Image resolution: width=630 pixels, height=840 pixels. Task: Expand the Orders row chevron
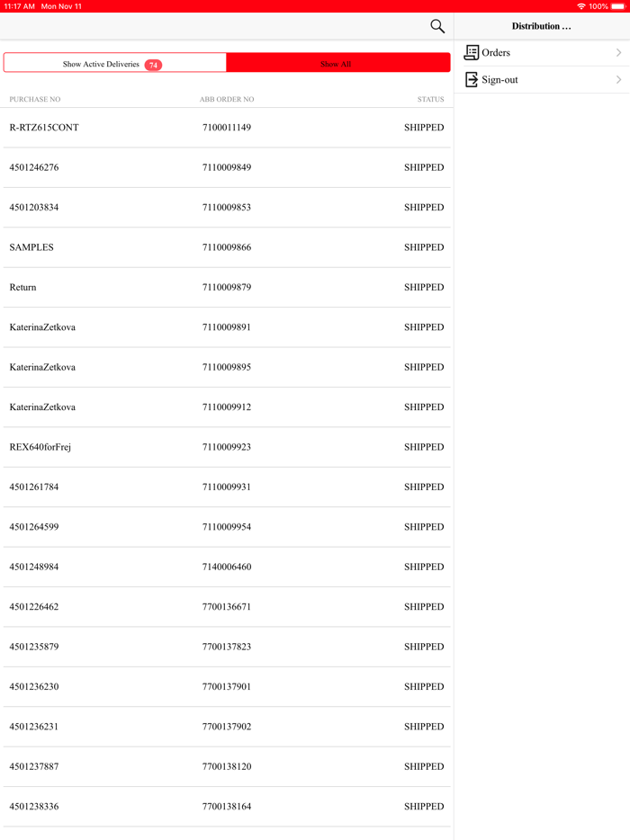(x=618, y=53)
